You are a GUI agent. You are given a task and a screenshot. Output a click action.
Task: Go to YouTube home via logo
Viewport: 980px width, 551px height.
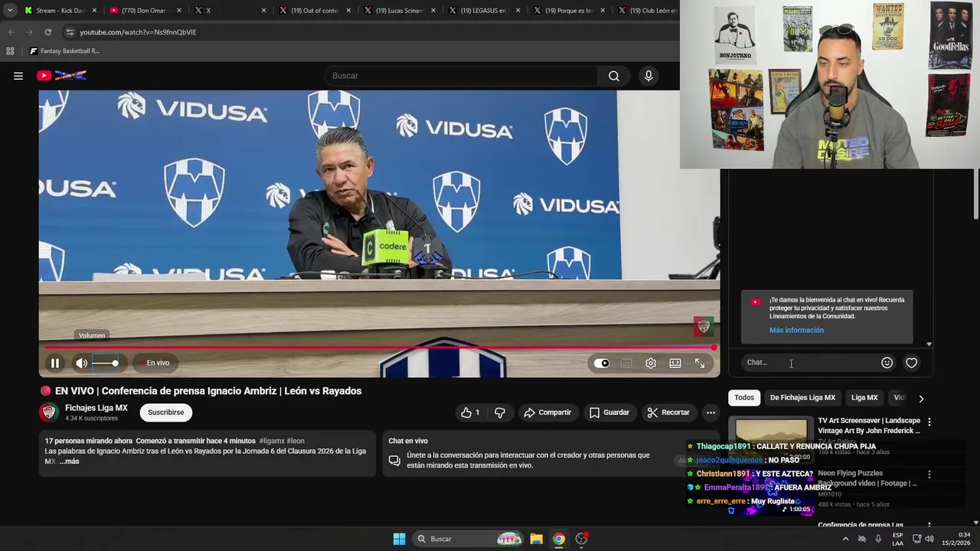[62, 76]
